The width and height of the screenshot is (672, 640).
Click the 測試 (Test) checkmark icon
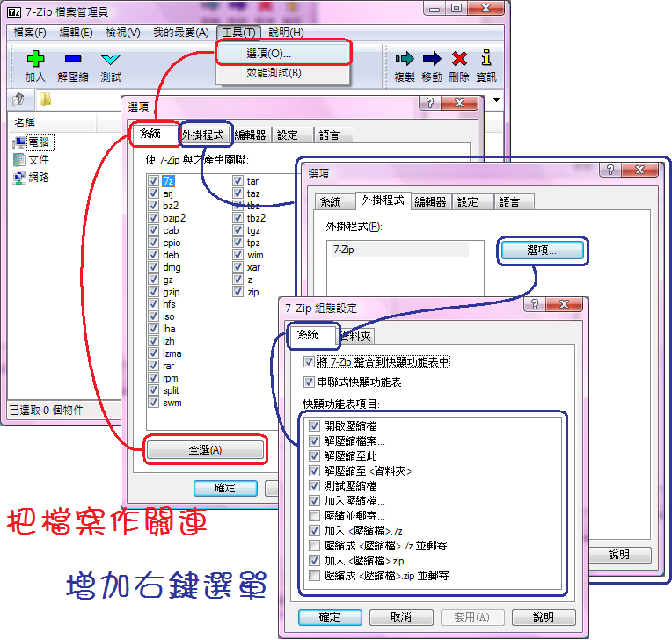[x=111, y=59]
